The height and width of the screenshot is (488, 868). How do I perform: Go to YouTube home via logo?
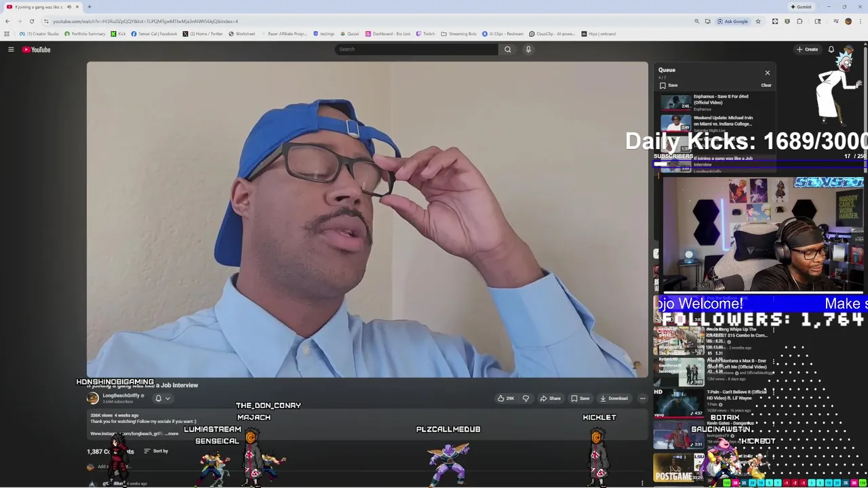pos(36,49)
